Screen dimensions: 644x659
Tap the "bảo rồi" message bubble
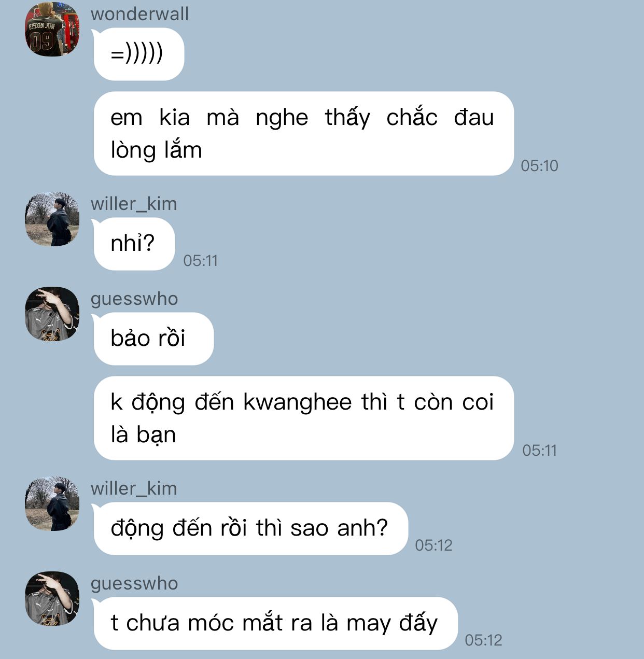153,339
